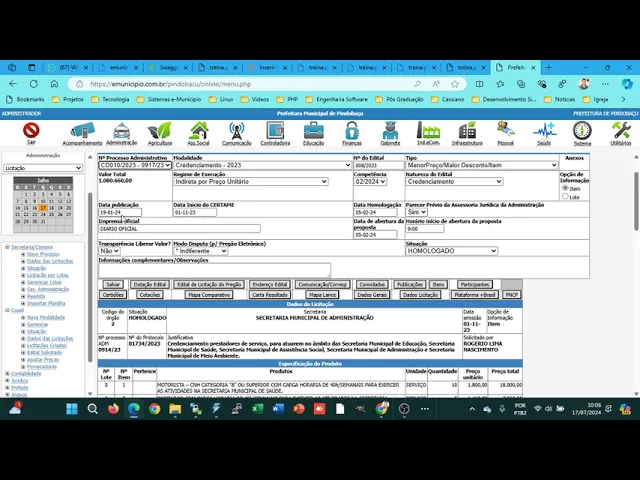Screen dimensions: 640x480
Task: Open the Transparência Liberar Valor dropdown
Action: coord(109,251)
